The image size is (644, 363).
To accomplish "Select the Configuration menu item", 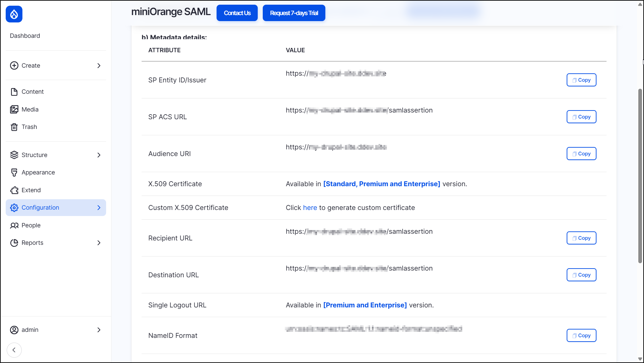I will (x=40, y=208).
